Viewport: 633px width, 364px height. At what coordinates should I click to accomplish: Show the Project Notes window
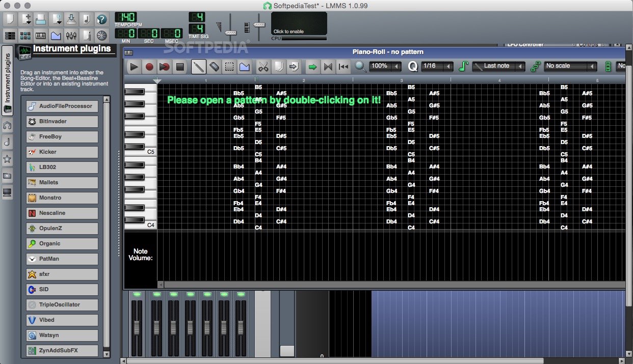click(x=87, y=36)
